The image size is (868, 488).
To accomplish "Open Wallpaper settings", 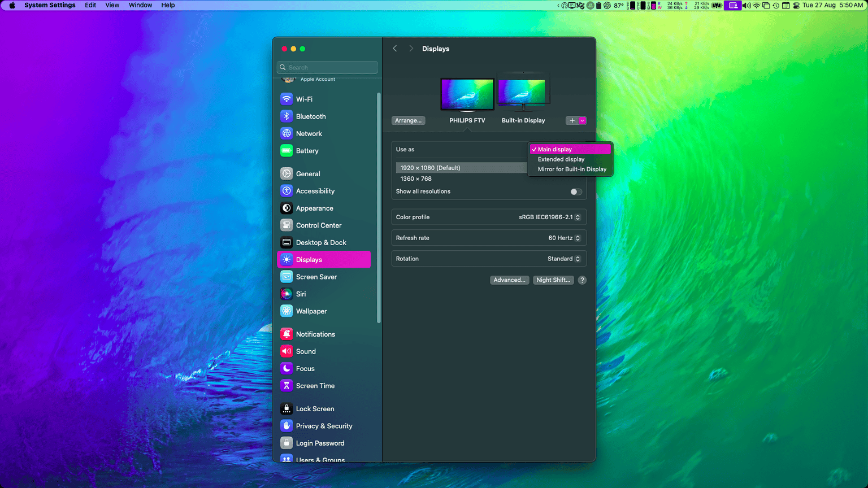I will coord(311,311).
